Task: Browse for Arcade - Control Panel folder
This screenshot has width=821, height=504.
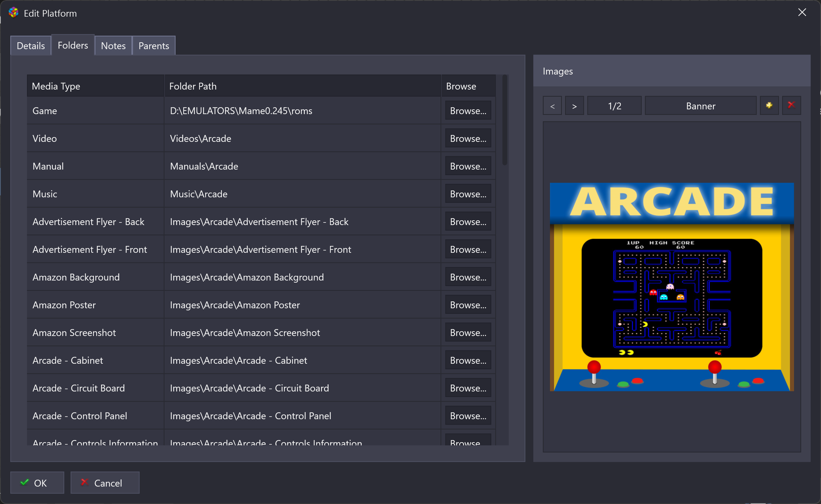Action: [468, 416]
